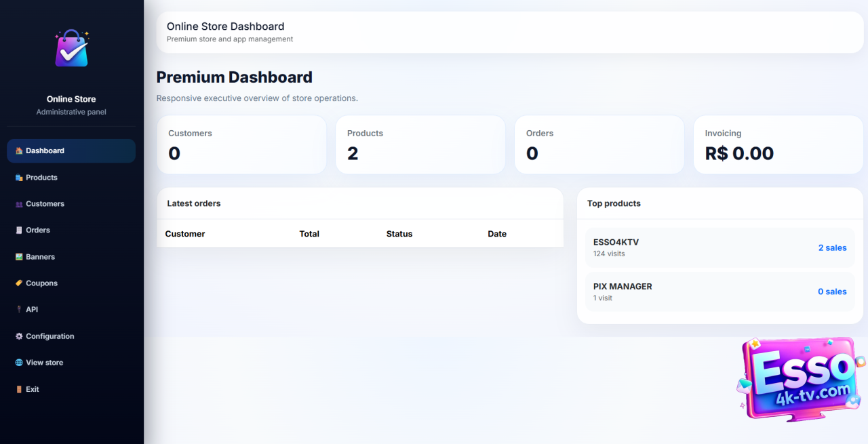
Task: Click the View store globe icon
Action: coord(19,363)
